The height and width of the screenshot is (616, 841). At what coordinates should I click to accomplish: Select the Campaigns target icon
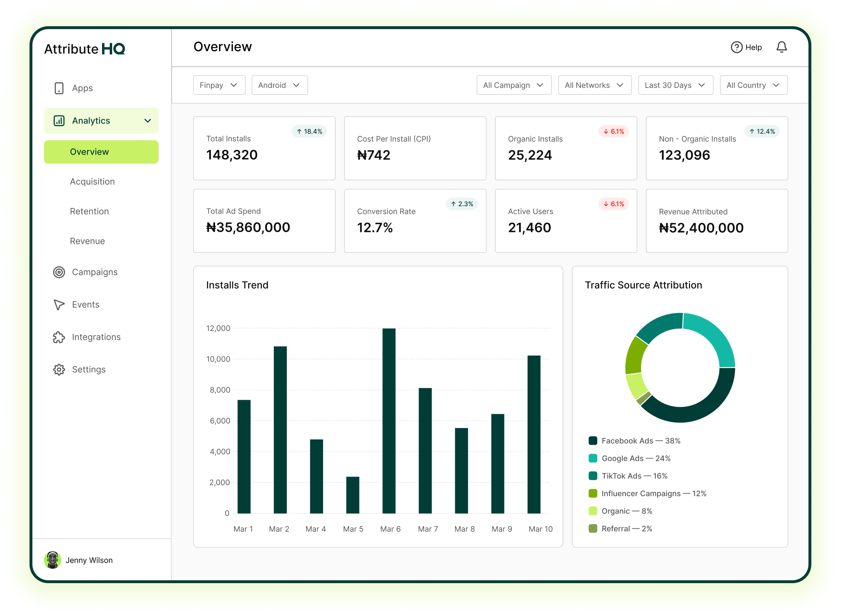(x=59, y=272)
